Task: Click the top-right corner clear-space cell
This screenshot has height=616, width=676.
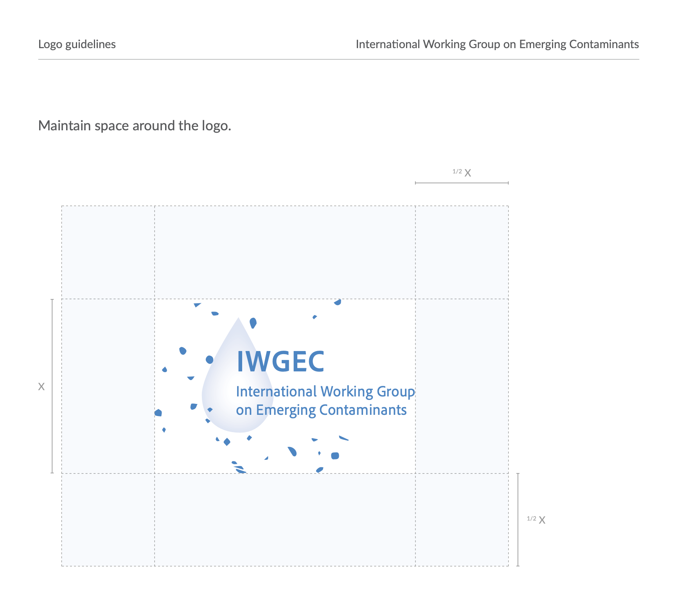Action: pyautogui.click(x=462, y=252)
